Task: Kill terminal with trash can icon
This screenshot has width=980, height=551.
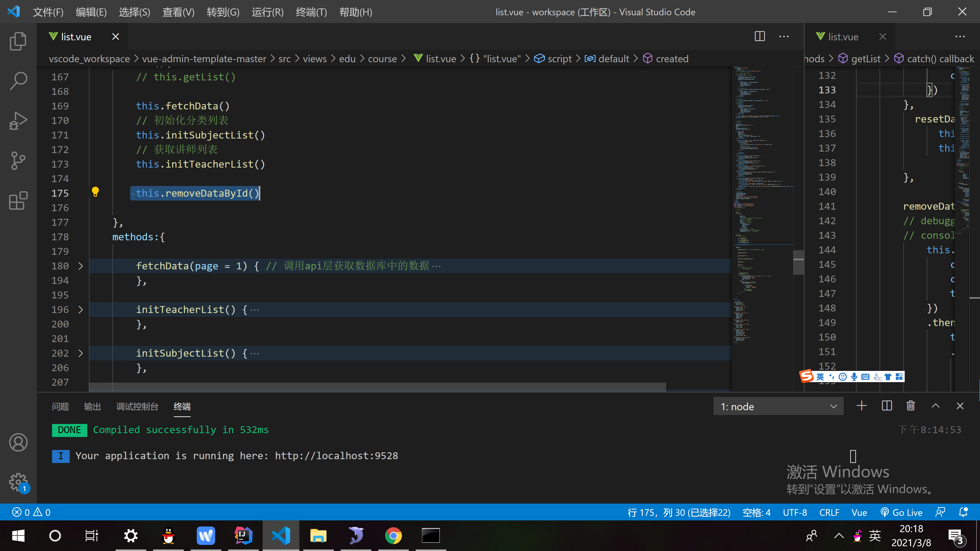Action: 911,406
